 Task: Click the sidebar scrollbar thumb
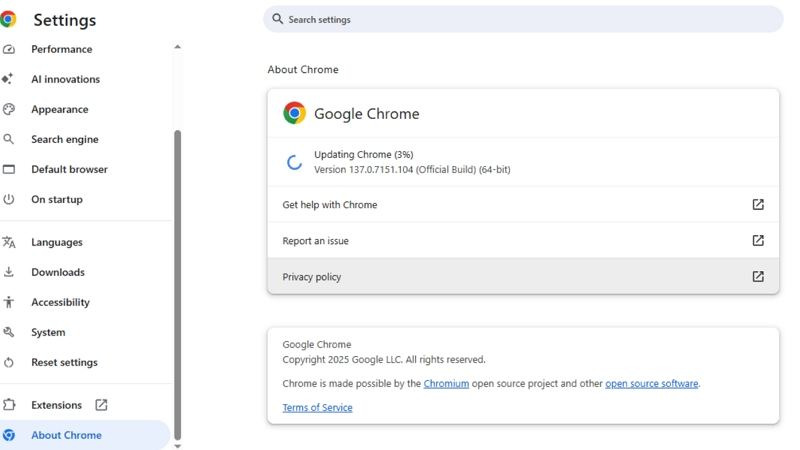[x=178, y=285]
